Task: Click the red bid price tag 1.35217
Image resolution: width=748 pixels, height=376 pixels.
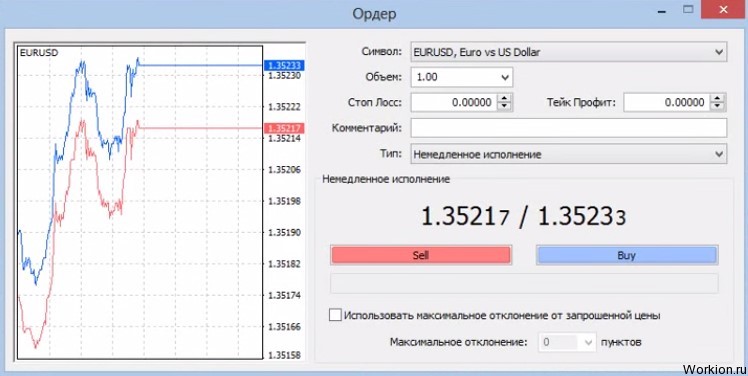Action: [x=284, y=128]
